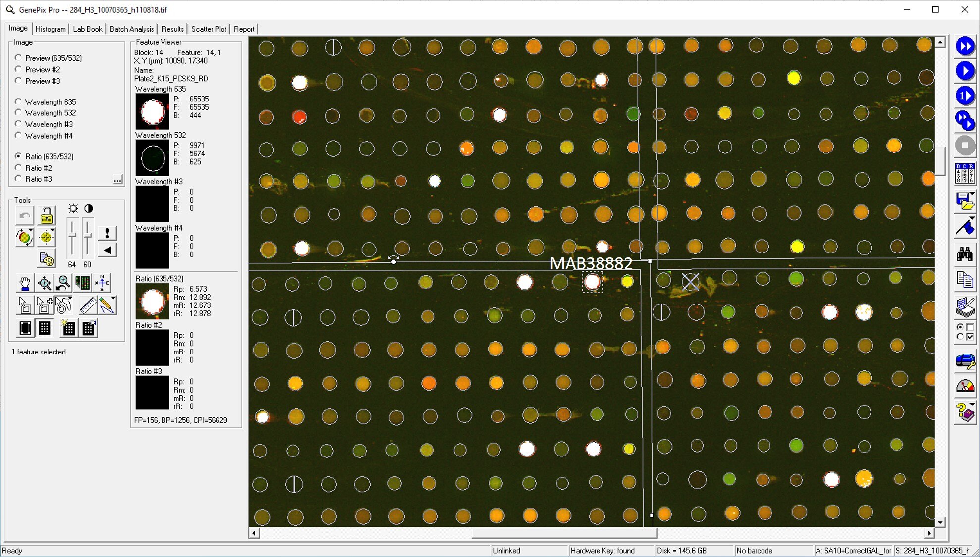Screen dimensions: 980x557
Task: Click the ellipsis button beside Ratio #3
Action: tap(117, 179)
